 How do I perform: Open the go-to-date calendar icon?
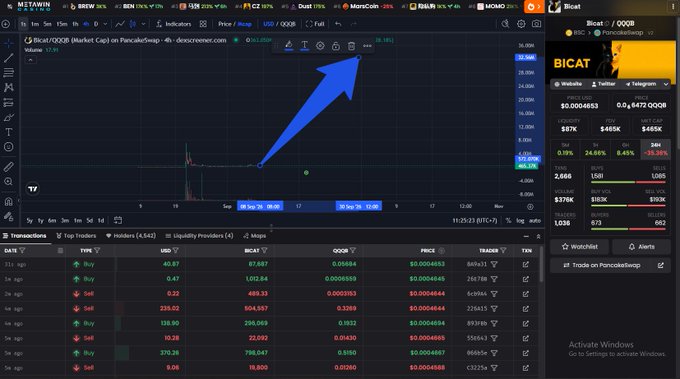[118, 220]
